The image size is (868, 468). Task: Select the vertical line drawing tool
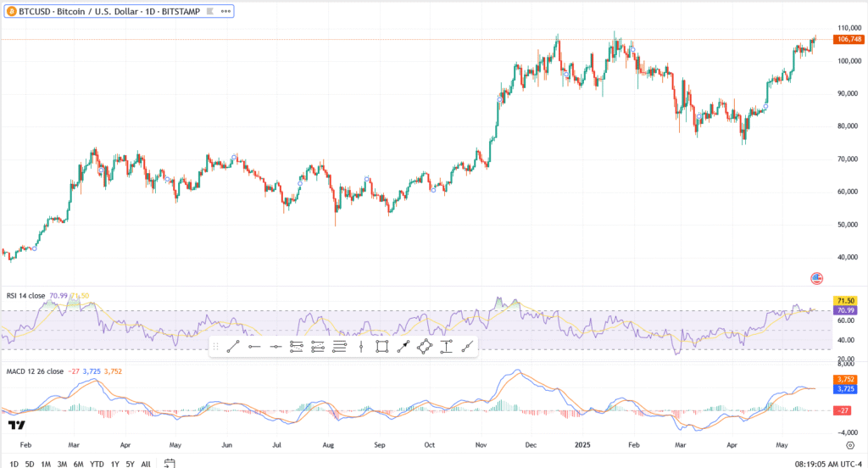[360, 346]
